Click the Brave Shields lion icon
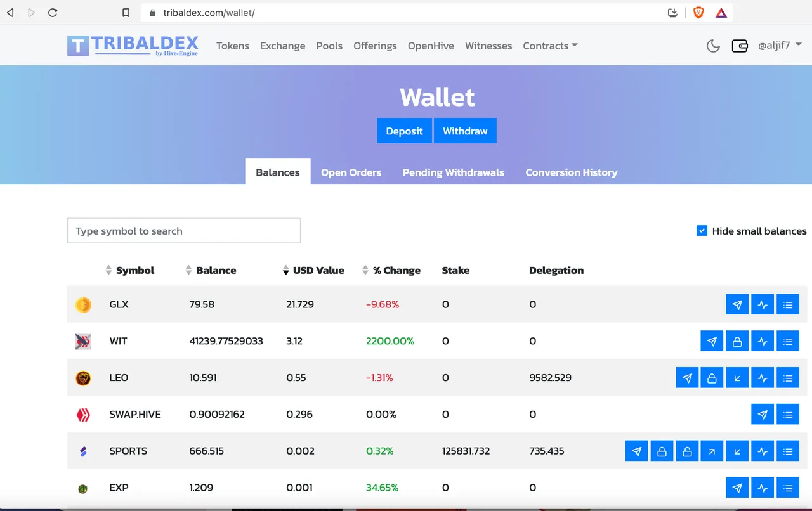 (x=698, y=13)
